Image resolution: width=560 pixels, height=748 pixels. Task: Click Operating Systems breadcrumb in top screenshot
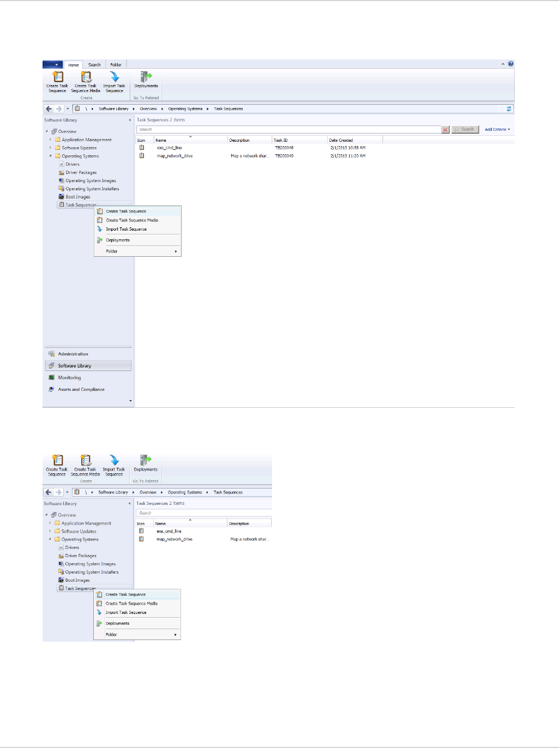click(x=185, y=109)
